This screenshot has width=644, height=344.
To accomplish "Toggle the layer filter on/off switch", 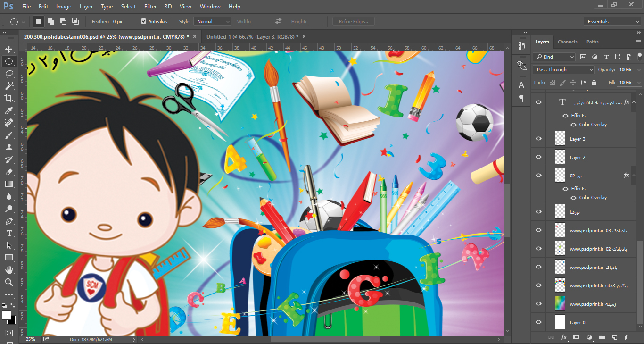I will 641,56.
